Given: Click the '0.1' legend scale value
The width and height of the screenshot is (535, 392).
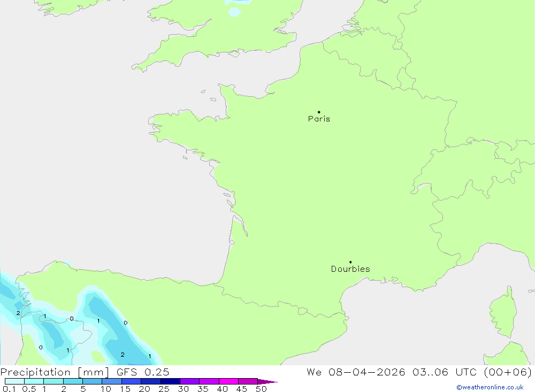Looking at the screenshot, I should pyautogui.click(x=9, y=389).
